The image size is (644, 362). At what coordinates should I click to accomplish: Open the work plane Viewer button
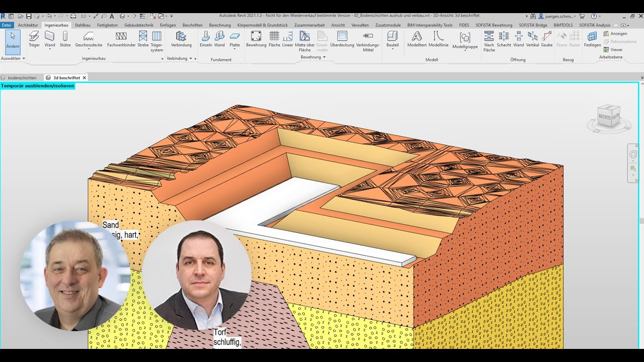click(x=613, y=50)
